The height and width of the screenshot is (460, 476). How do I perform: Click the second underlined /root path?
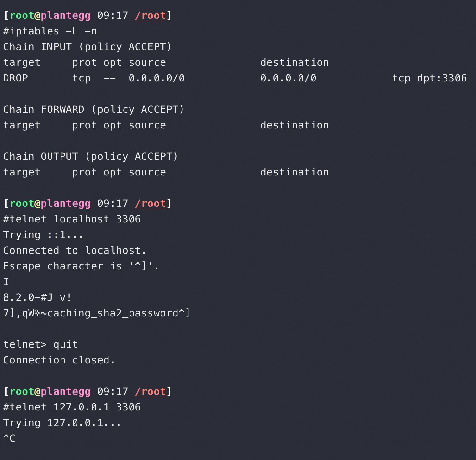click(x=151, y=203)
